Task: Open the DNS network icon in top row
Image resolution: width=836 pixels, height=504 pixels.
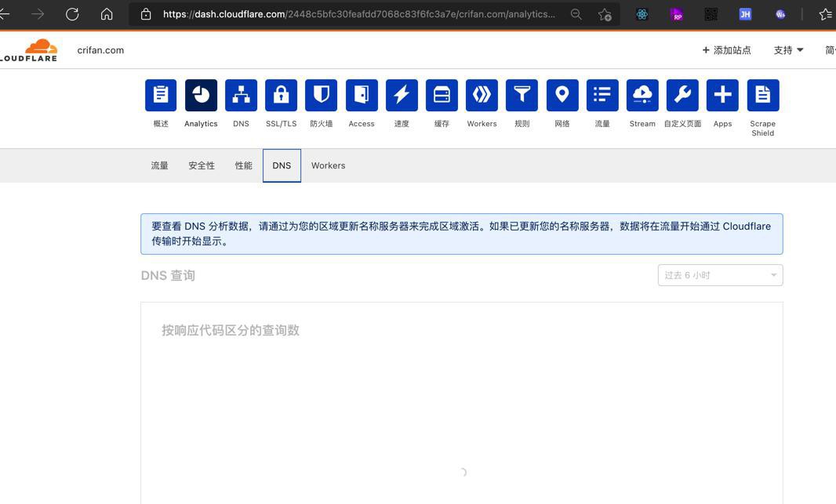Action: [x=241, y=95]
